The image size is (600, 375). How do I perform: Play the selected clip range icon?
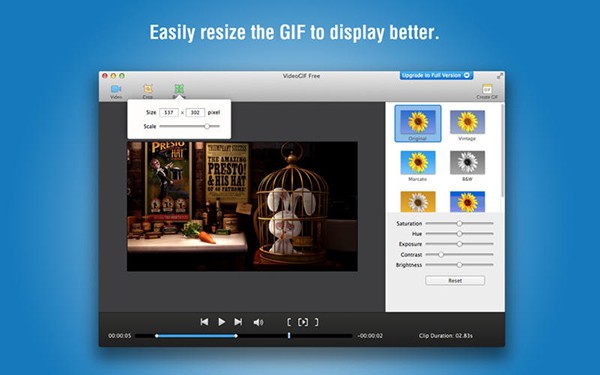(303, 322)
